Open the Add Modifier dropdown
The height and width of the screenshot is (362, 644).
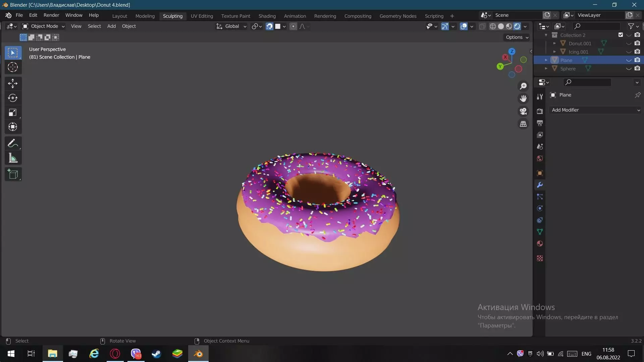pos(595,110)
